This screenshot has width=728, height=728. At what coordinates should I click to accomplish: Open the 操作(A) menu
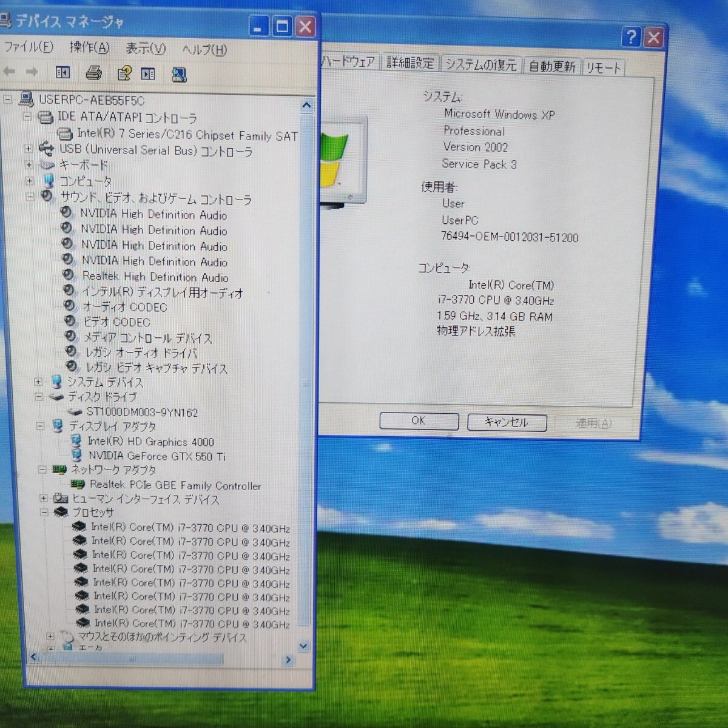pyautogui.click(x=89, y=47)
